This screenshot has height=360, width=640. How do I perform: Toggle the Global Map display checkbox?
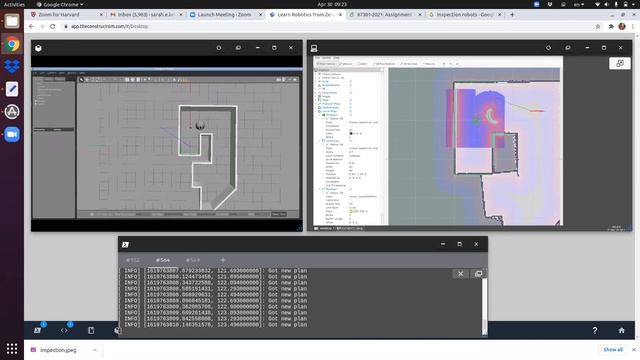351,107
